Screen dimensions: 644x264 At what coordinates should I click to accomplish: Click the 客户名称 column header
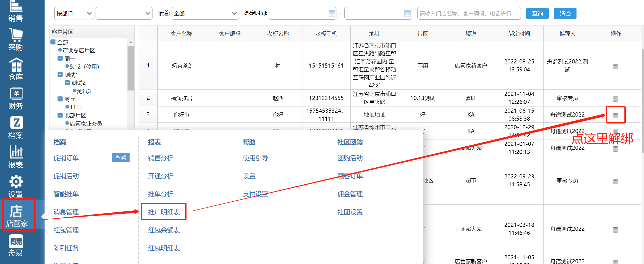tap(182, 34)
